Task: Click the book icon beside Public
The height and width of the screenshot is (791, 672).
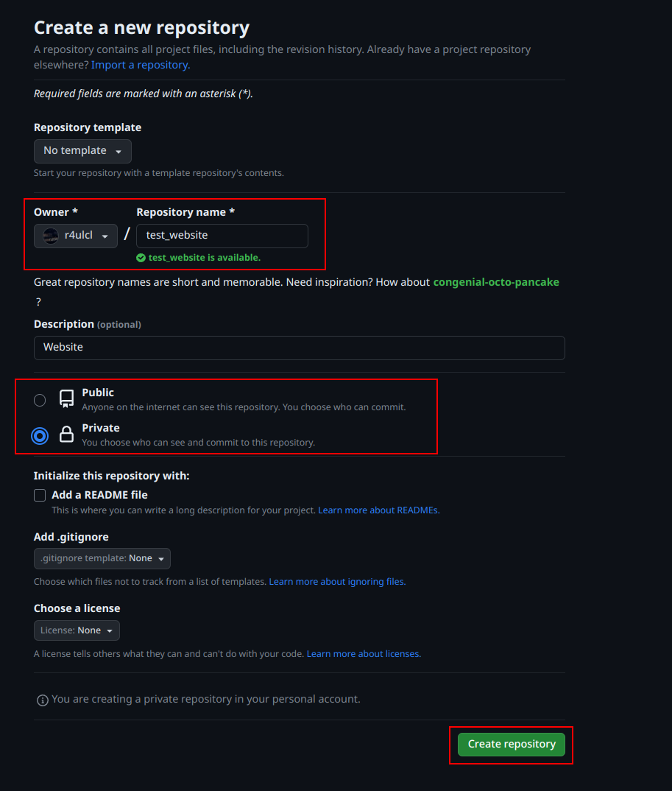Action: coord(66,398)
